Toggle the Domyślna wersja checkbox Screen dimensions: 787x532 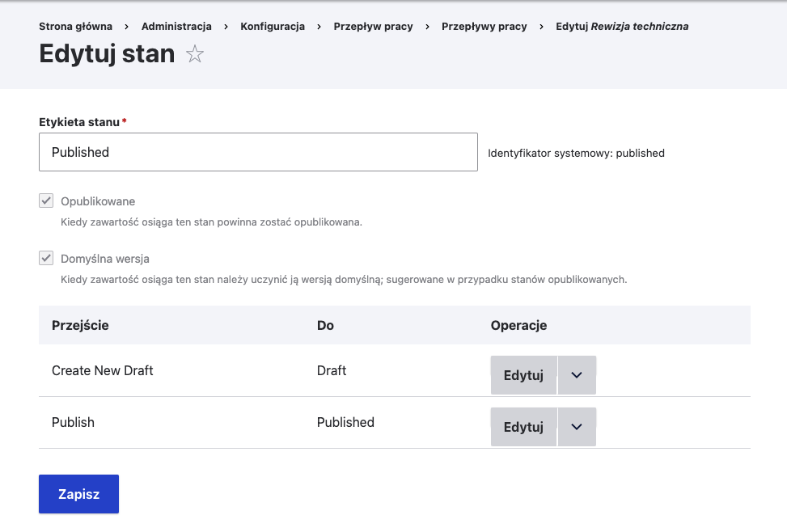[46, 259]
